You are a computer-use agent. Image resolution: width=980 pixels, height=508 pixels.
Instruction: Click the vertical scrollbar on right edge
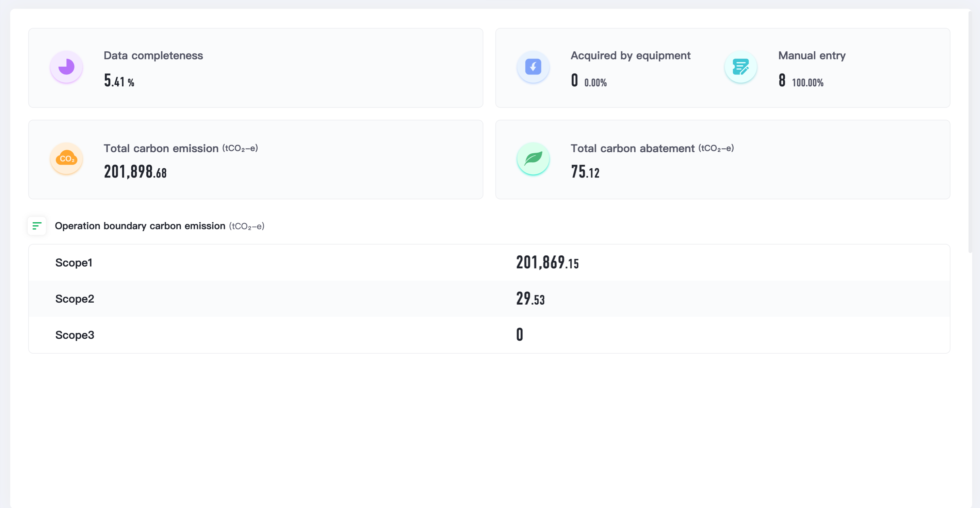click(970, 131)
